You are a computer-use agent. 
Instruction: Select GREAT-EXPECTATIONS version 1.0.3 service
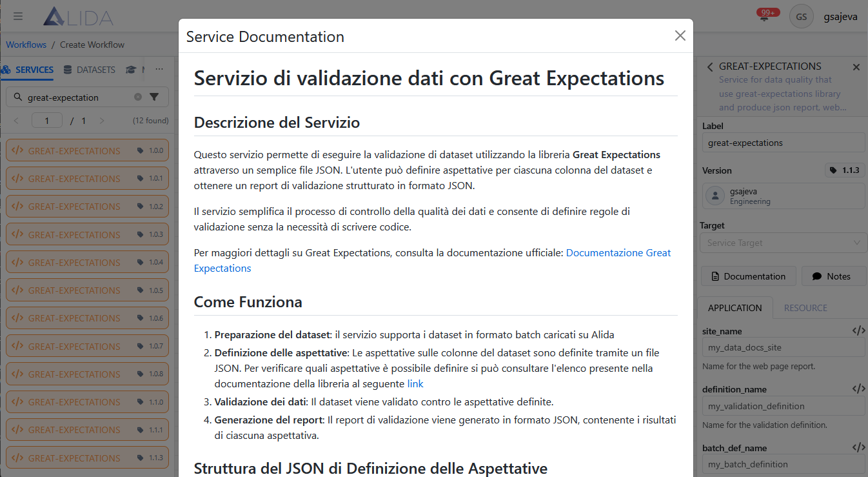(x=87, y=234)
